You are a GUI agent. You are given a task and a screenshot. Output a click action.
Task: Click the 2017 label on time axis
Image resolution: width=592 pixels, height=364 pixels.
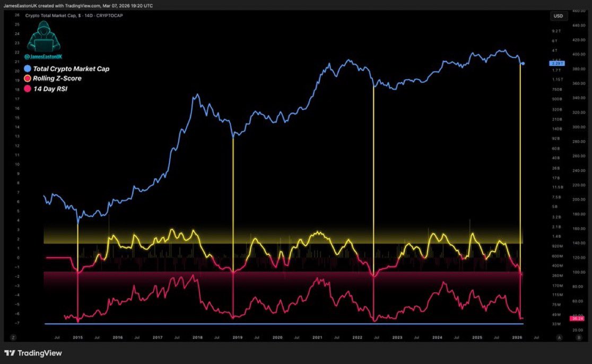(x=158, y=337)
